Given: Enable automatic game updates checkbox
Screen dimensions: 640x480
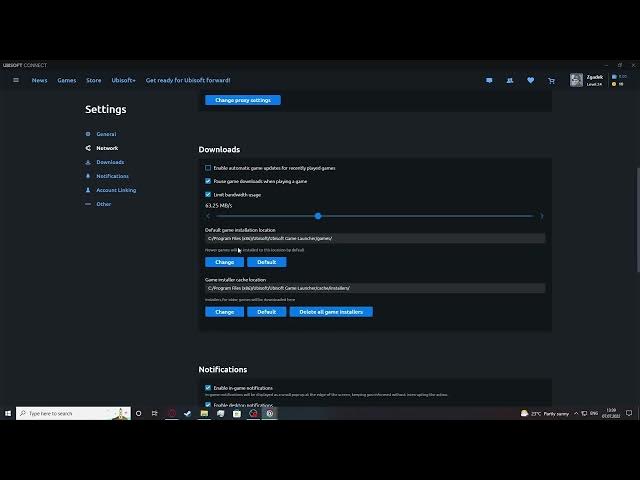Looking at the screenshot, I should click(x=208, y=167).
